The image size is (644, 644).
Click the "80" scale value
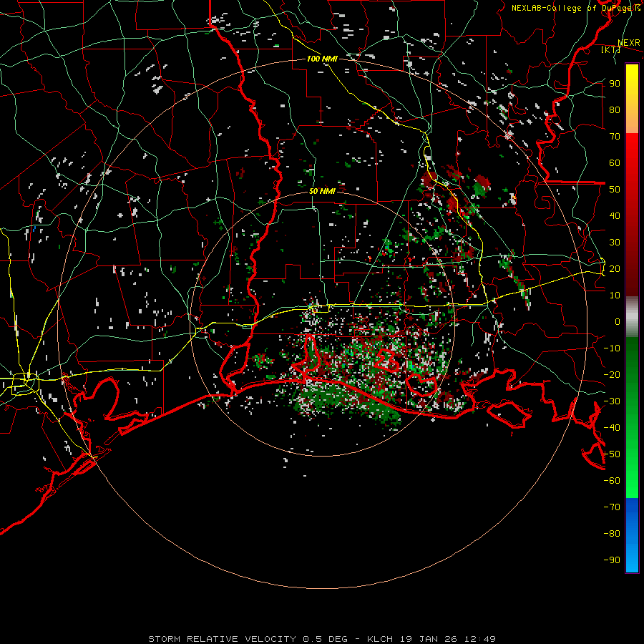coord(615,110)
